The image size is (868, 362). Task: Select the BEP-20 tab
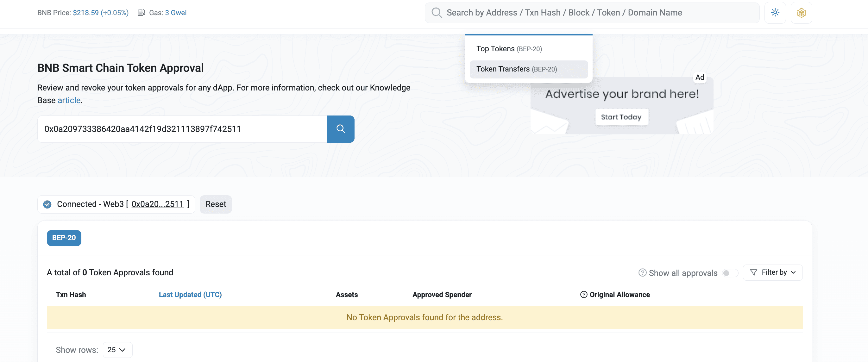(x=64, y=238)
